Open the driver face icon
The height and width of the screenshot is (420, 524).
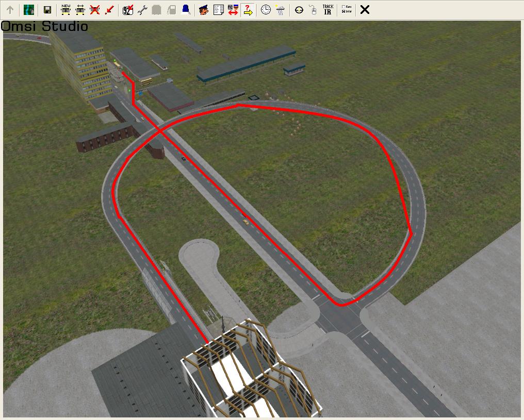point(204,10)
